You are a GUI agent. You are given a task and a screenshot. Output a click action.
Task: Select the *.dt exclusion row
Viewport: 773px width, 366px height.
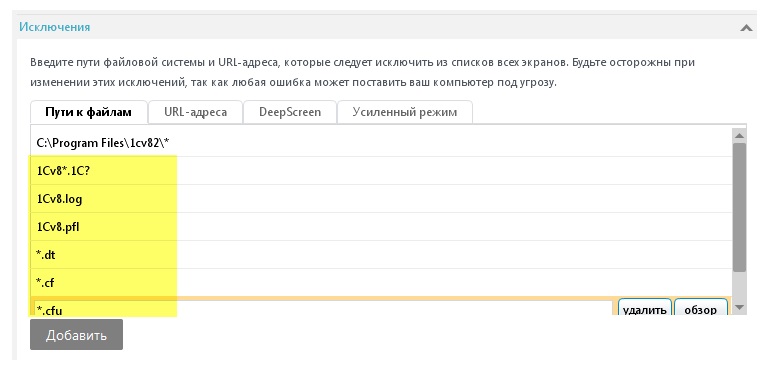tap(381, 255)
